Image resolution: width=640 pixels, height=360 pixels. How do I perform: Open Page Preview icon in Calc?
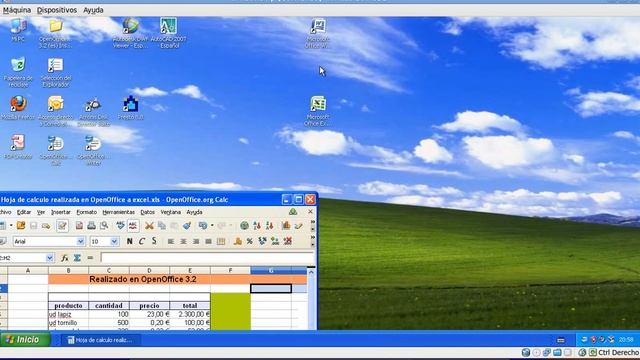coord(104,225)
